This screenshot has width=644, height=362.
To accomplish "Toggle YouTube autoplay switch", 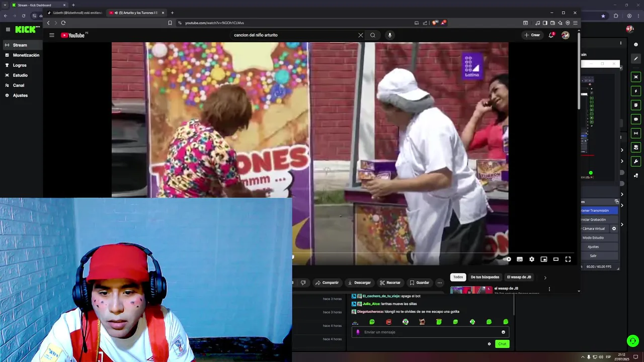I will point(508,259).
